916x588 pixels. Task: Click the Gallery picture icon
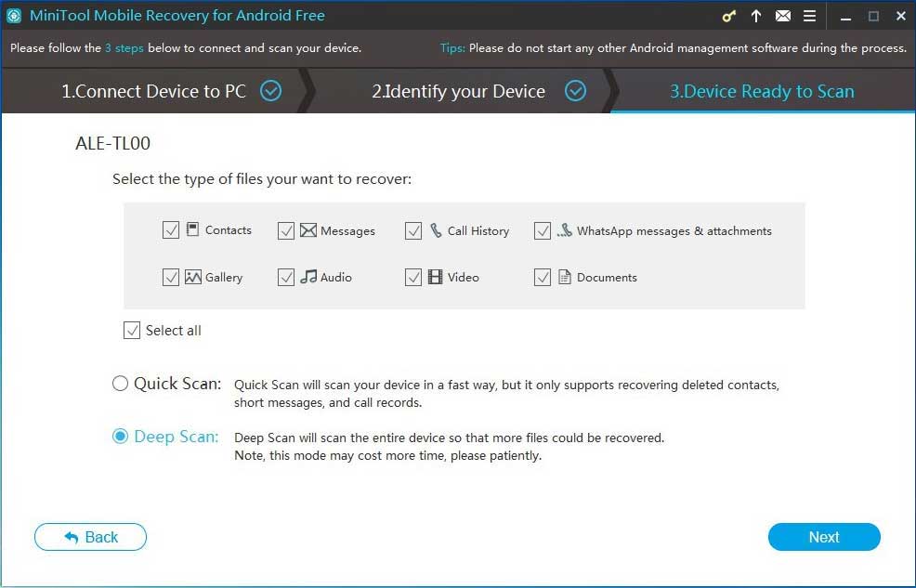[193, 277]
